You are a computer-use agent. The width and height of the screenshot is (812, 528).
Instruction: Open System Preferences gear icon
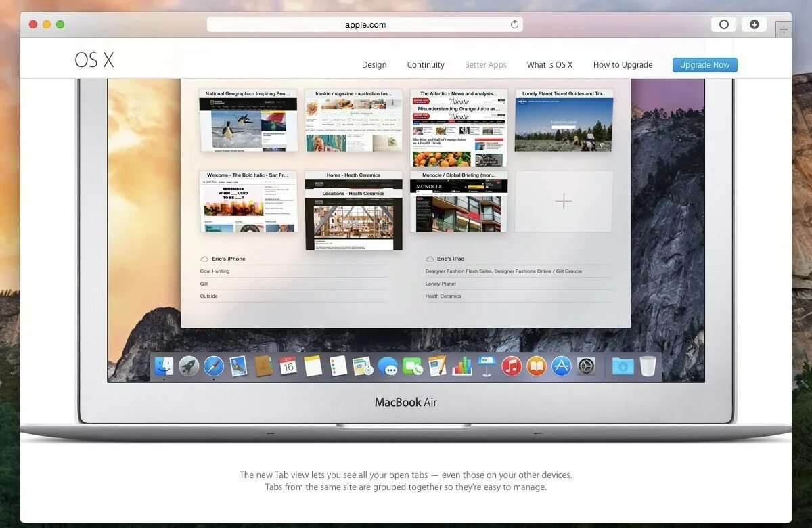586,366
